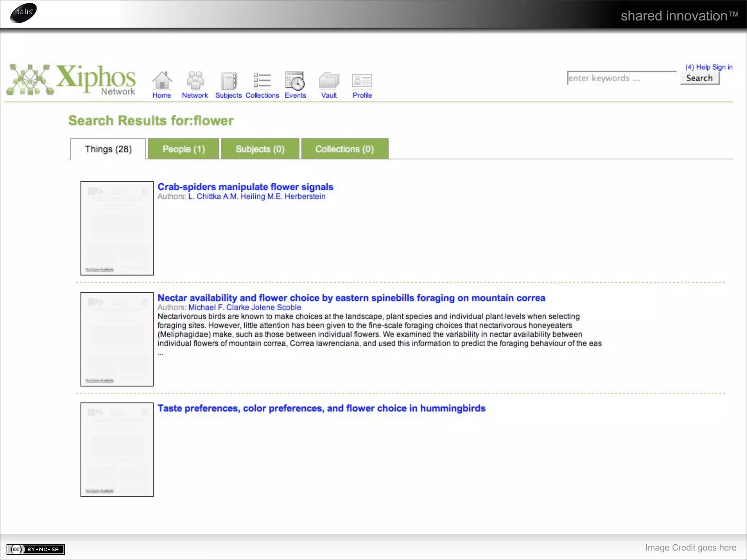Viewport: 747px width, 560px height.
Task: Open the Collections list icon
Action: pyautogui.click(x=262, y=80)
